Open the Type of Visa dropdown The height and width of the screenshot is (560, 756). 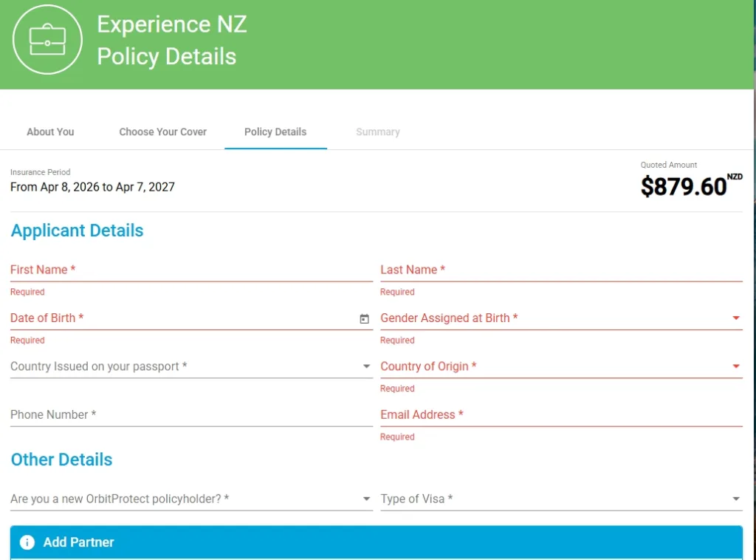(x=735, y=499)
